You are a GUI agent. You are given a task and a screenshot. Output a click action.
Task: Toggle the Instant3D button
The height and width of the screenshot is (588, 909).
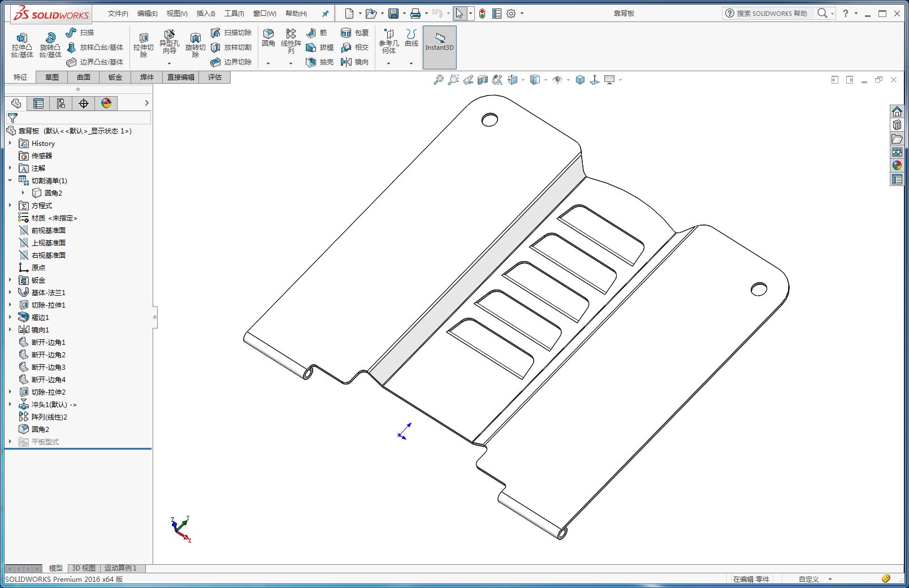pos(439,47)
